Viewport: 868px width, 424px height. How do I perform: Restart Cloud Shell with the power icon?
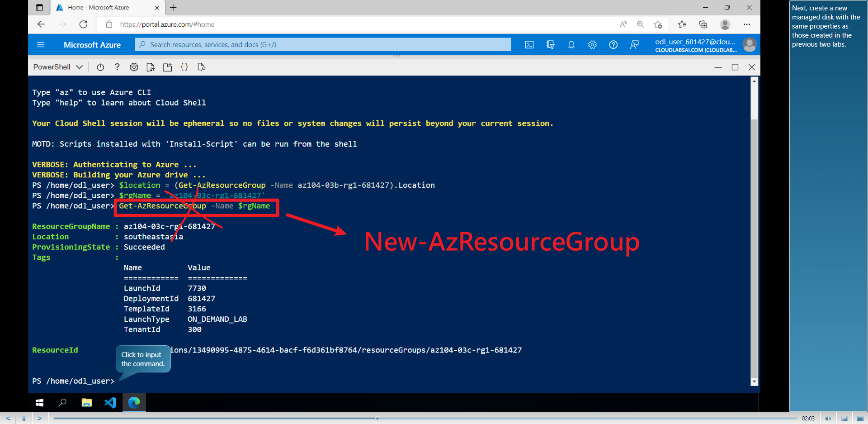tap(100, 67)
